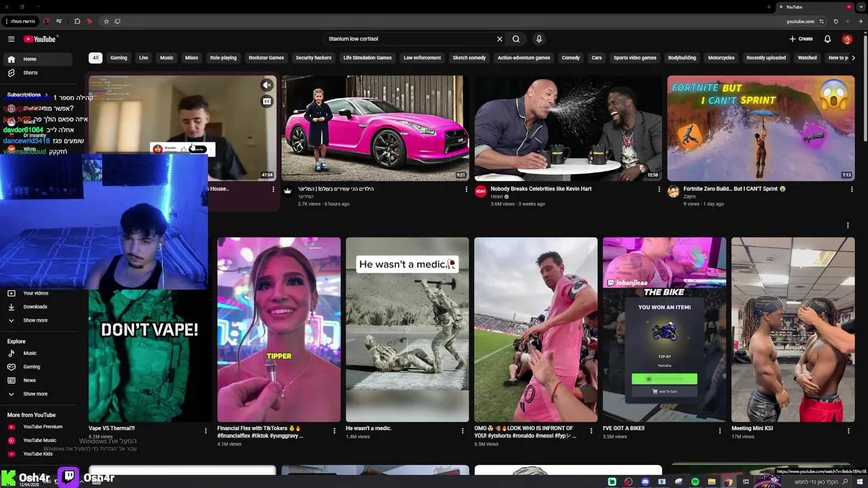Toggle captions on the previewing video

coord(267,102)
